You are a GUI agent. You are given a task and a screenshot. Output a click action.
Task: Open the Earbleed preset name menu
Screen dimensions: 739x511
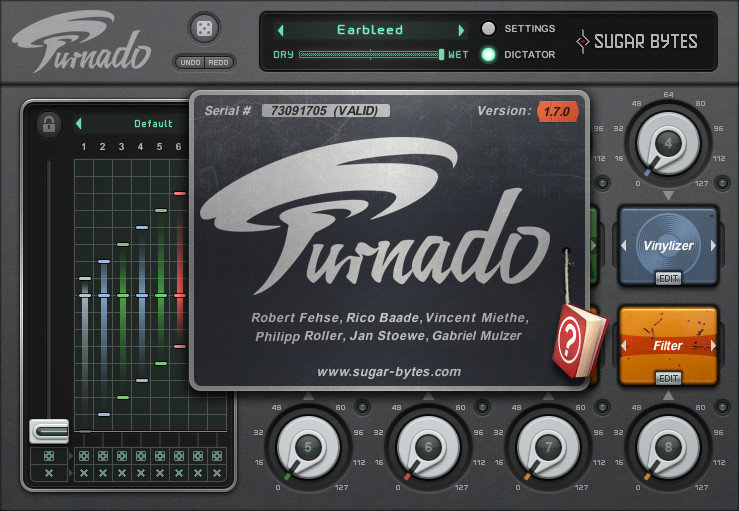370,30
